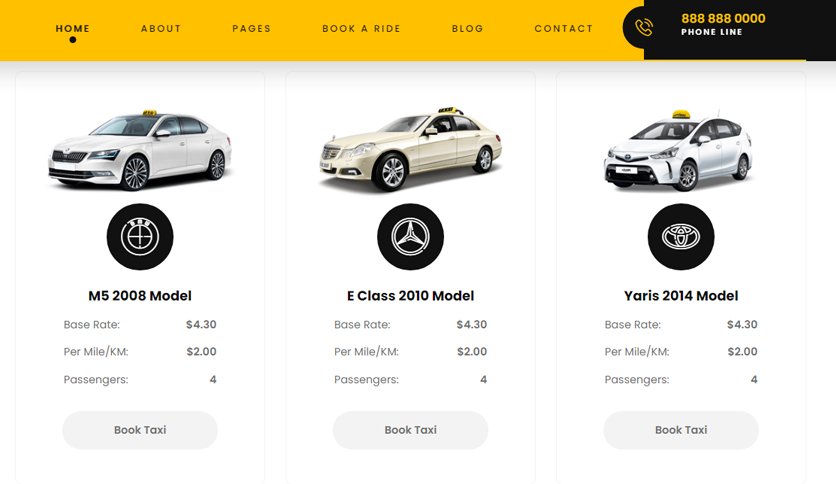Book Taxi for the Yaris 2014 Model

coord(681,430)
